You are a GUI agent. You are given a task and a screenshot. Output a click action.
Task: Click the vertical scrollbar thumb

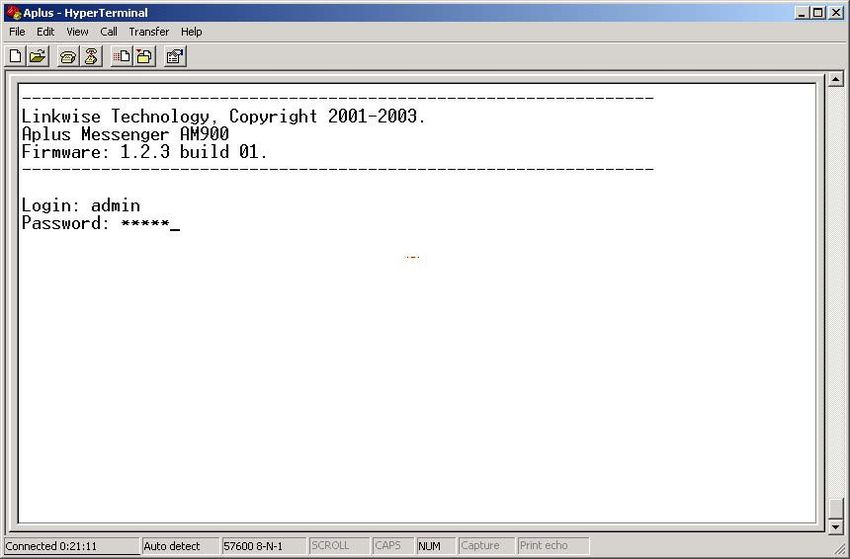tap(836, 509)
